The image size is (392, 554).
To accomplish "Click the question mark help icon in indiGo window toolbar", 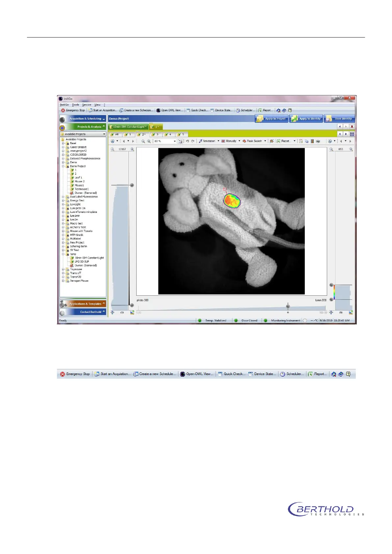I will (x=290, y=110).
